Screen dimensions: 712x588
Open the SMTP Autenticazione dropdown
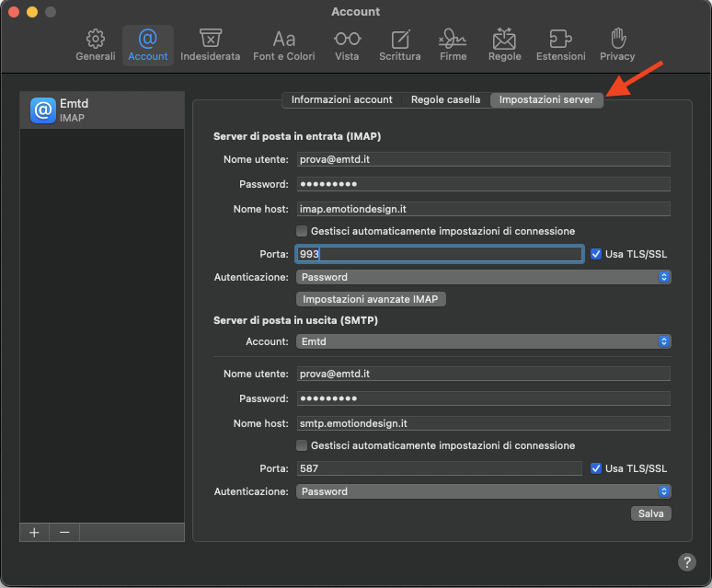(484, 491)
